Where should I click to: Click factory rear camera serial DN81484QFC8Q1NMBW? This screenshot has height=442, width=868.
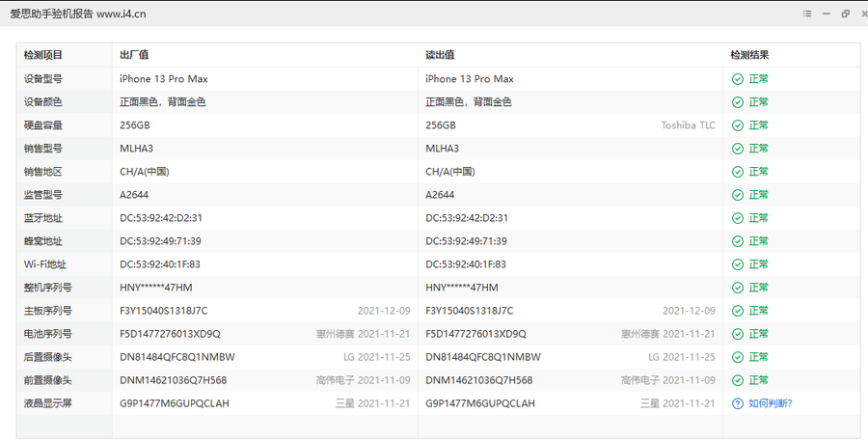pos(177,357)
